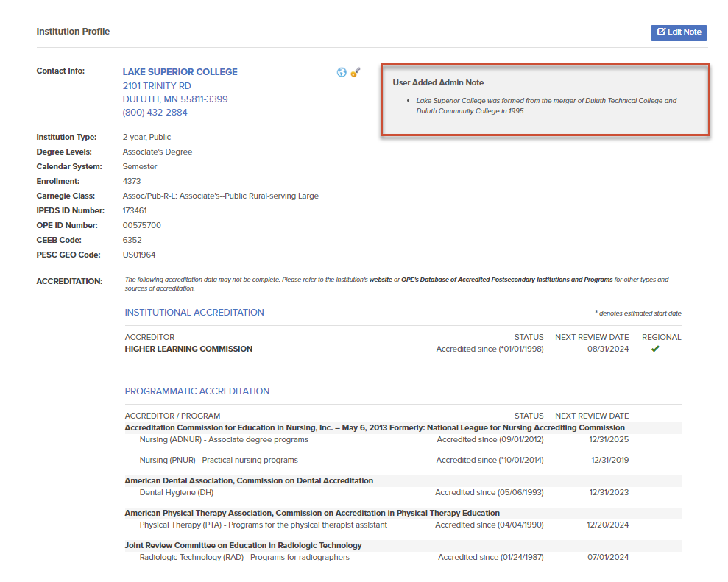The height and width of the screenshot is (582, 728).
Task: Click the 2101 TRINITY RD address line
Action: point(157,86)
